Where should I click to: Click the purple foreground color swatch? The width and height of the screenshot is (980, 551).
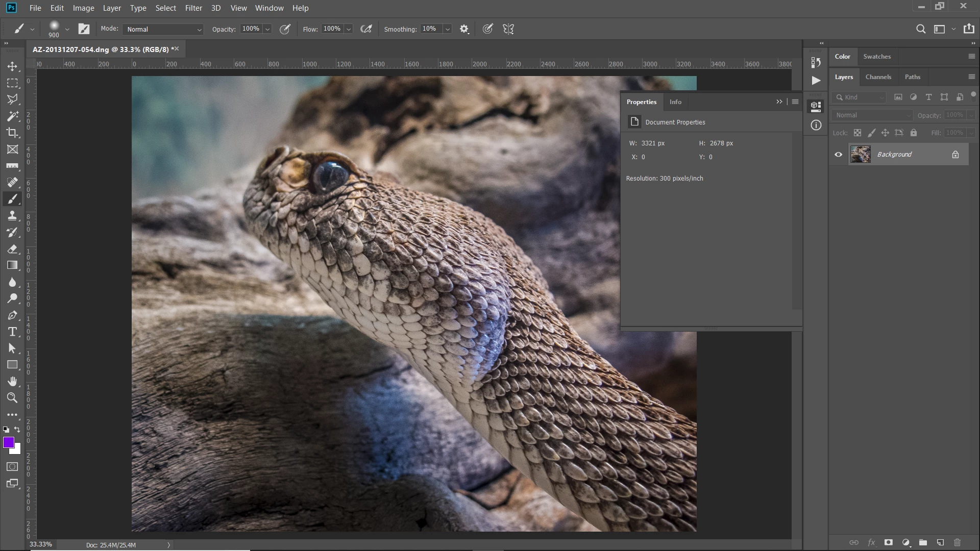[8, 442]
